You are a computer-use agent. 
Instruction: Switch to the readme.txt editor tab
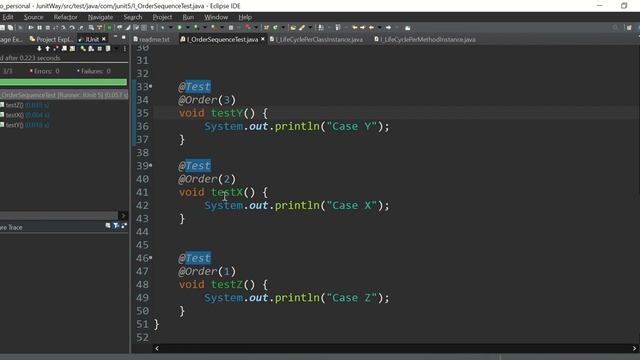pos(151,39)
